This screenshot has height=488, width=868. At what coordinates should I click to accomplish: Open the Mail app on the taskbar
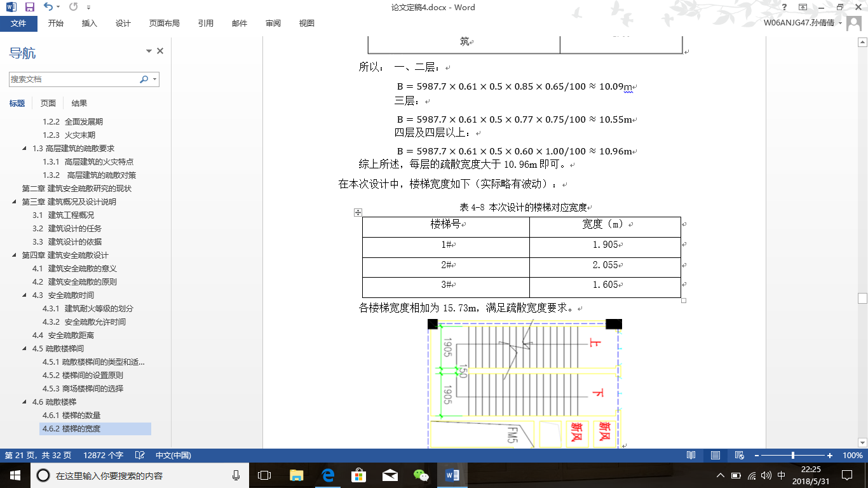(x=390, y=475)
